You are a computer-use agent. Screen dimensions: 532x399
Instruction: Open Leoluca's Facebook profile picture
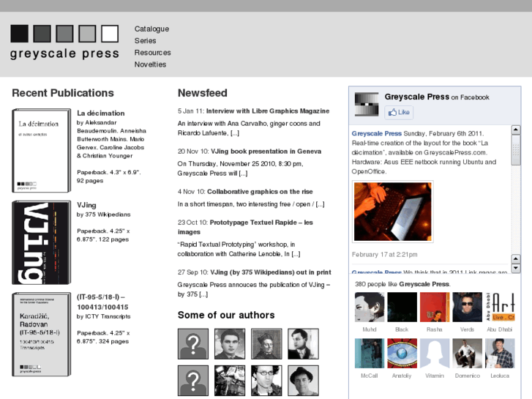pyautogui.click(x=500, y=353)
